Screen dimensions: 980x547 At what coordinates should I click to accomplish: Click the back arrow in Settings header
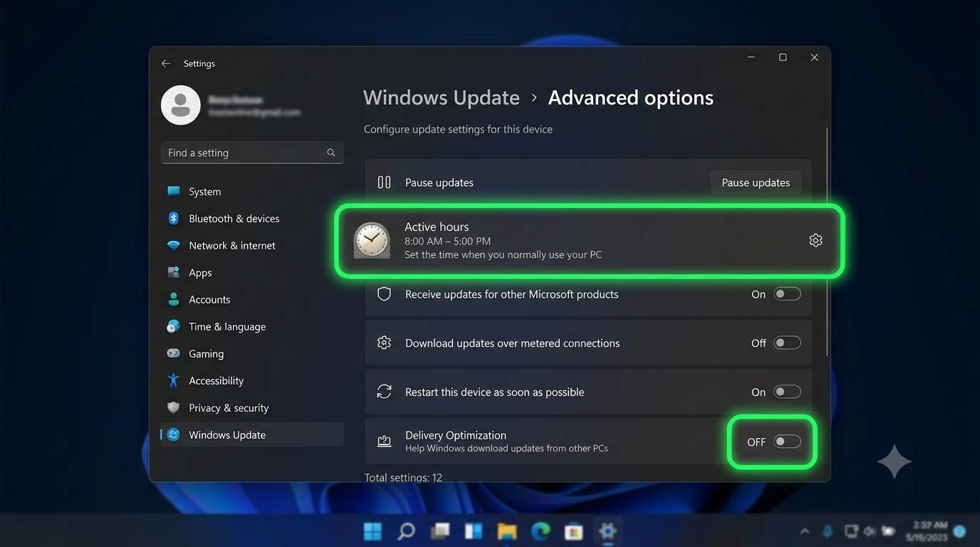(x=166, y=63)
